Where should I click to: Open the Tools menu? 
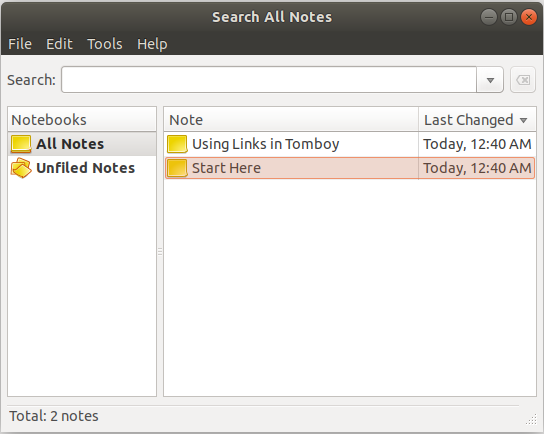(105, 44)
